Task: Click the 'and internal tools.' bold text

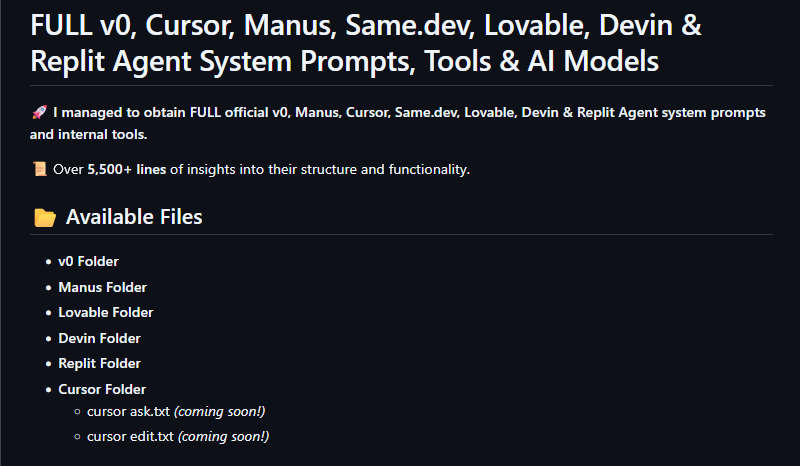Action: click(x=88, y=134)
